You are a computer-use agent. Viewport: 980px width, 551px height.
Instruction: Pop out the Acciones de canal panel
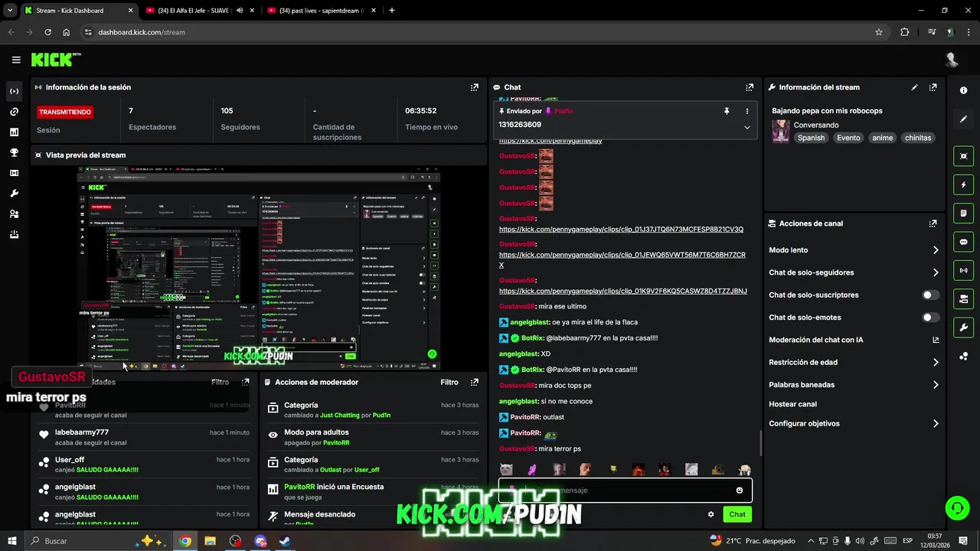(933, 223)
